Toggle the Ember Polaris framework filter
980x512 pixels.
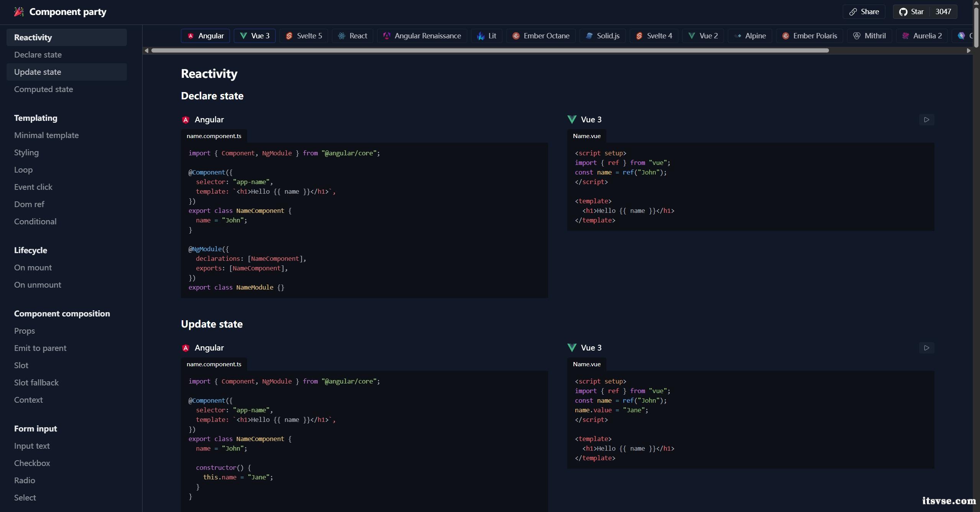[809, 36]
